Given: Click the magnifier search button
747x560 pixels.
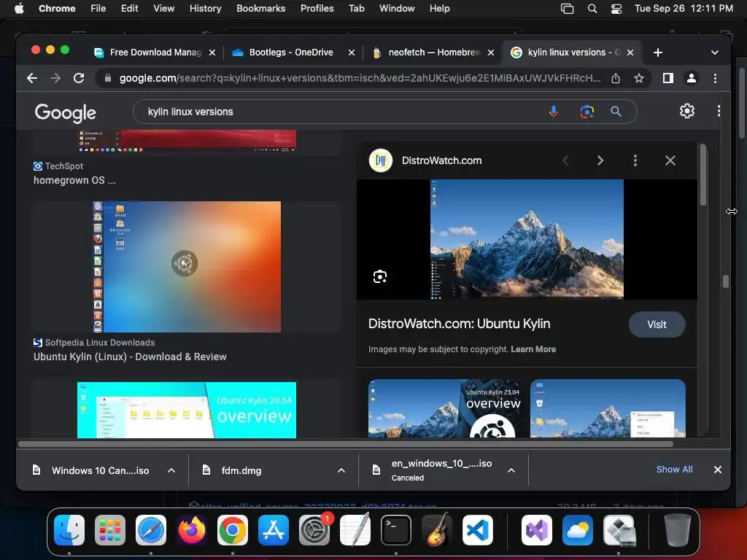Looking at the screenshot, I should [616, 112].
